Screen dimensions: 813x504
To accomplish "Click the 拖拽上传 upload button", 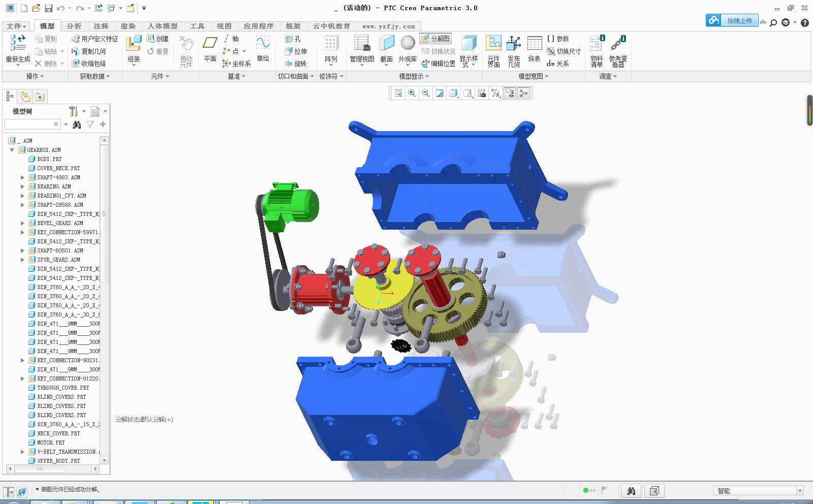I will pos(732,20).
